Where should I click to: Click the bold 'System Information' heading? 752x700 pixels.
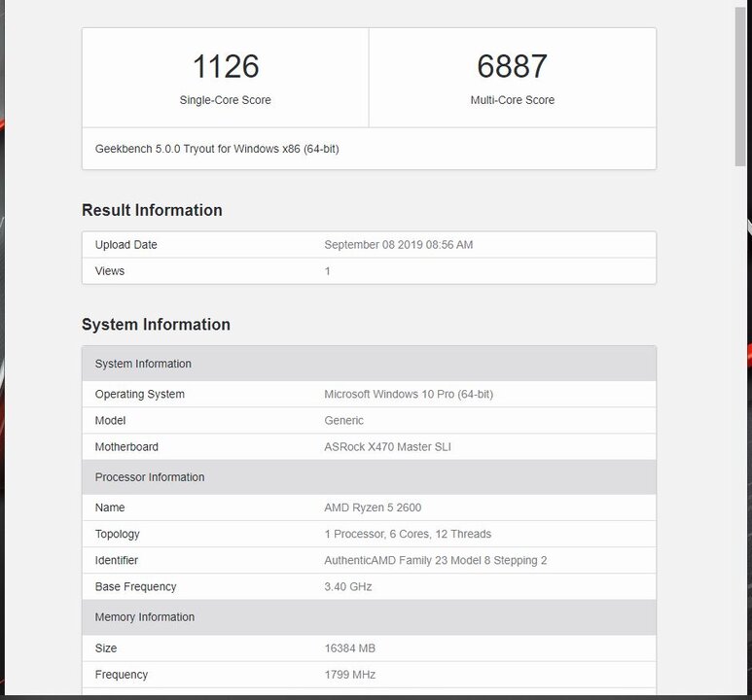coord(156,325)
